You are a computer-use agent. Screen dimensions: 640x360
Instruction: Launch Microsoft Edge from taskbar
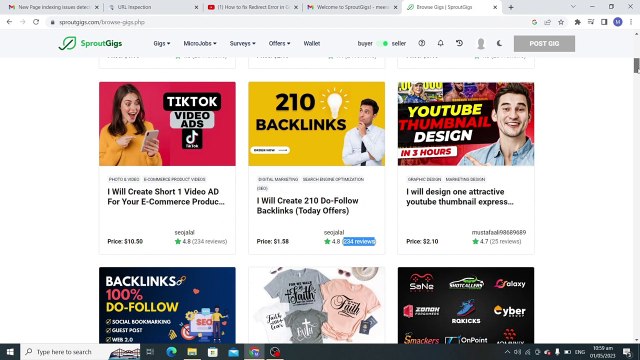click(x=171, y=352)
